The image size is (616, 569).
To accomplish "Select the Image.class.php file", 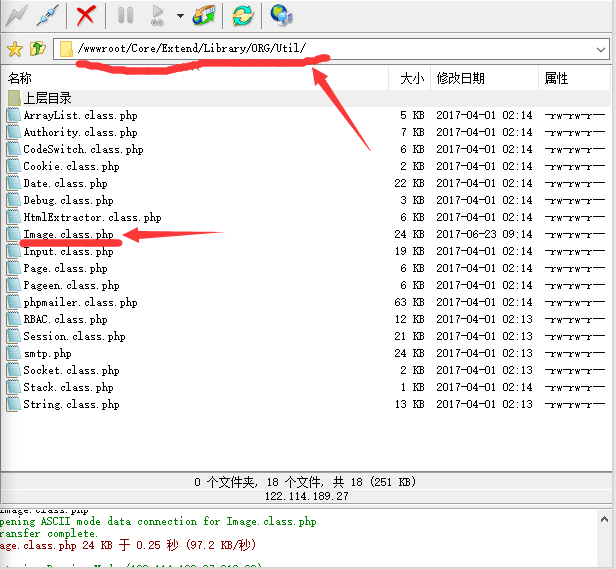I will 68,234.
